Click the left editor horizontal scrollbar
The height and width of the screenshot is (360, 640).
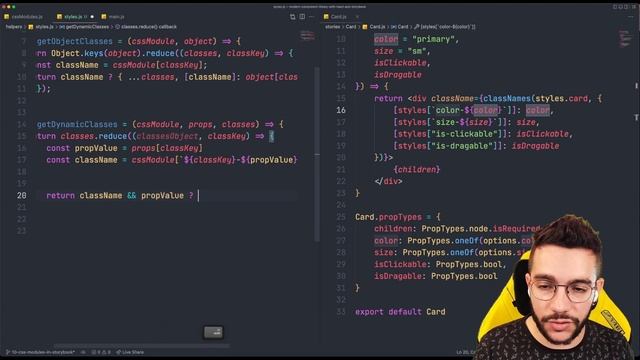142,346
